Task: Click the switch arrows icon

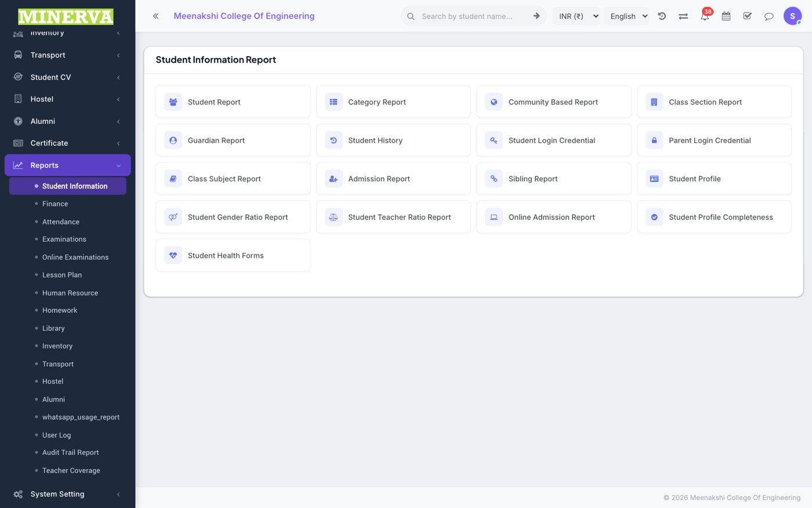Action: click(x=683, y=16)
